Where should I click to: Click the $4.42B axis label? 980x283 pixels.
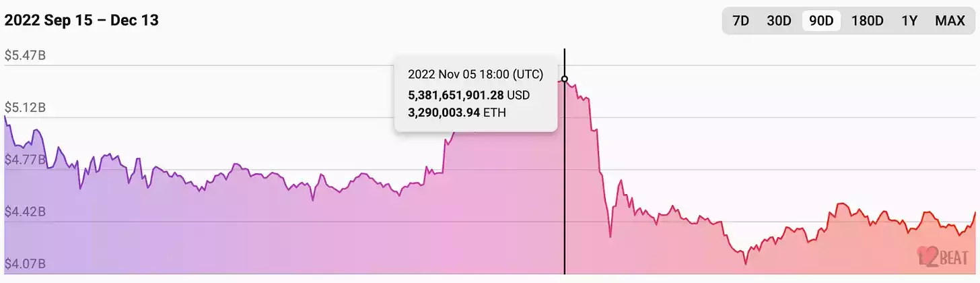click(25, 212)
